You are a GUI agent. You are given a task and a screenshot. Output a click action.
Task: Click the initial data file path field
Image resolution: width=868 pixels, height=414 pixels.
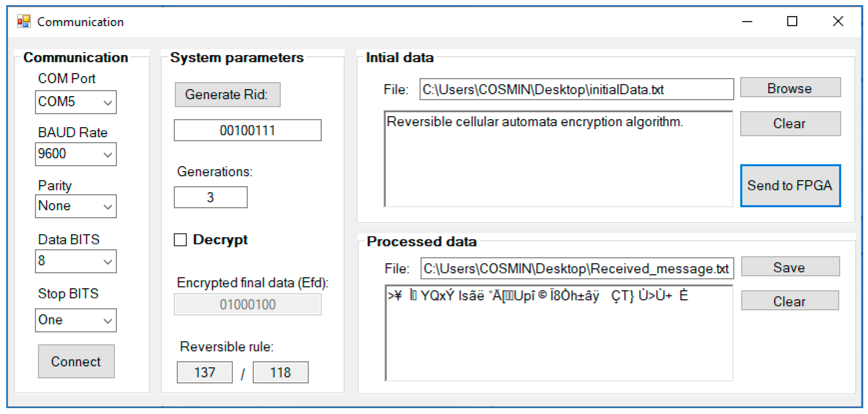coord(576,89)
